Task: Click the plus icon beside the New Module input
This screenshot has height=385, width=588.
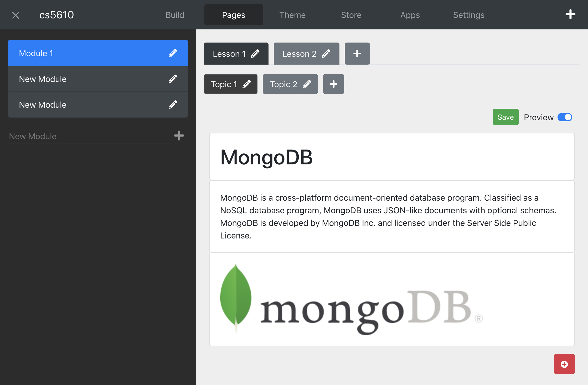Action: pyautogui.click(x=179, y=136)
